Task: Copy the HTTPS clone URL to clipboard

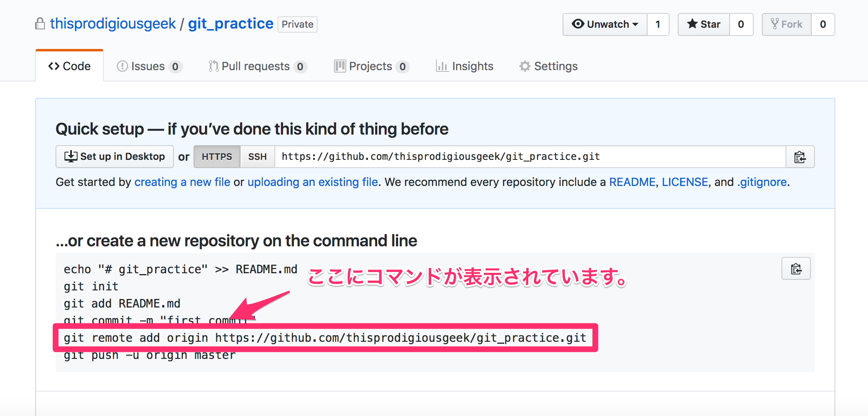Action: point(800,157)
